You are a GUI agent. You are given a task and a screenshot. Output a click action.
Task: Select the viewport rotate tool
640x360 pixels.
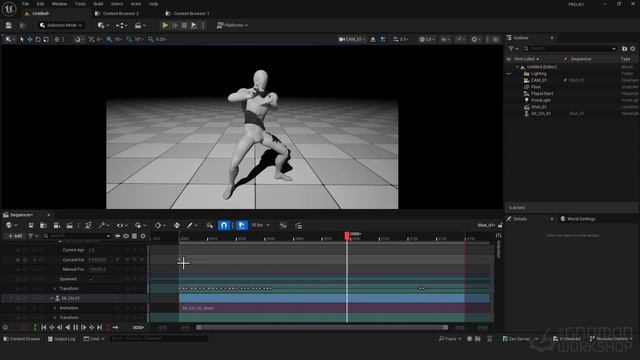pos(38,40)
